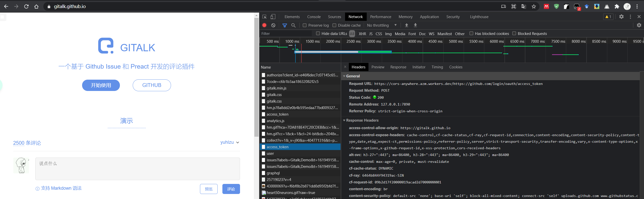Screen dimensions: 644x199
Task: Click the waterfall overview timeline selection bar
Action: 343,52
